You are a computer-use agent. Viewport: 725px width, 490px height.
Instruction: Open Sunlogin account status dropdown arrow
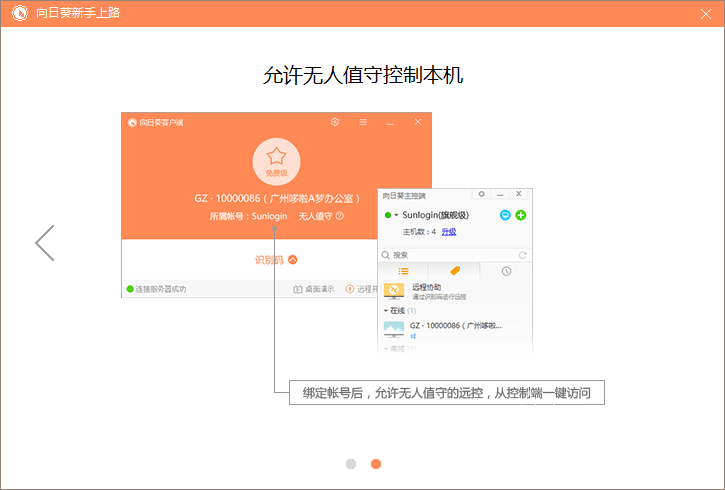[396, 215]
